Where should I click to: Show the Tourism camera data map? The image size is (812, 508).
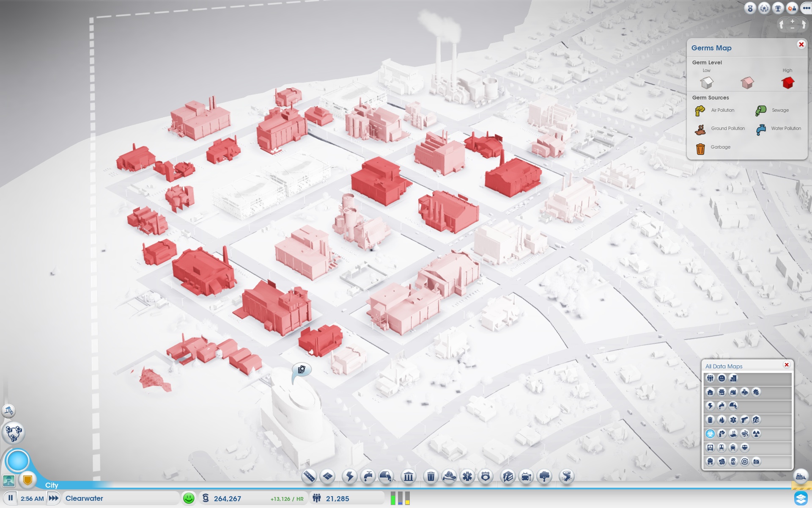[x=756, y=461]
